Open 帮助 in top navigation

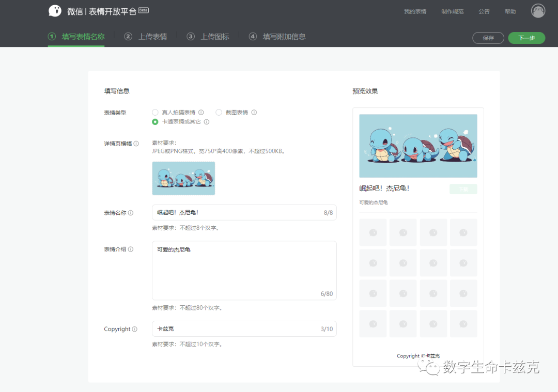[510, 11]
